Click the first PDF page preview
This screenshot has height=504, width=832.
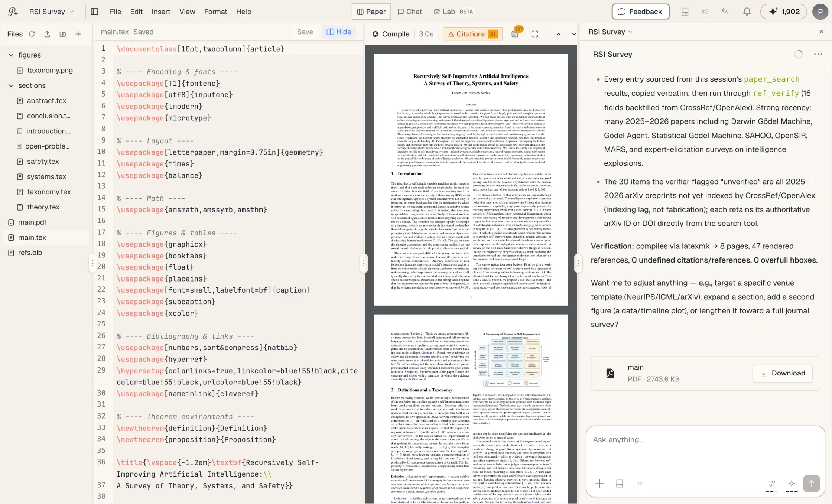pos(471,180)
